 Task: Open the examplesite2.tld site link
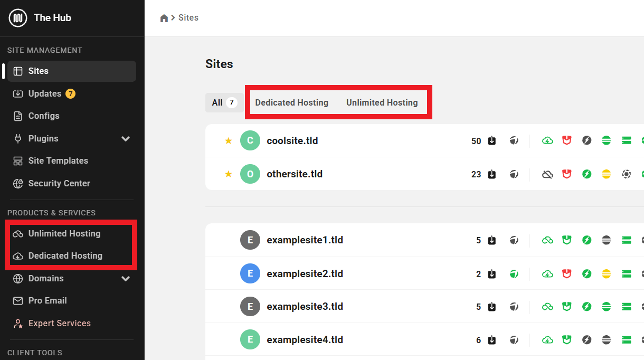coord(305,274)
